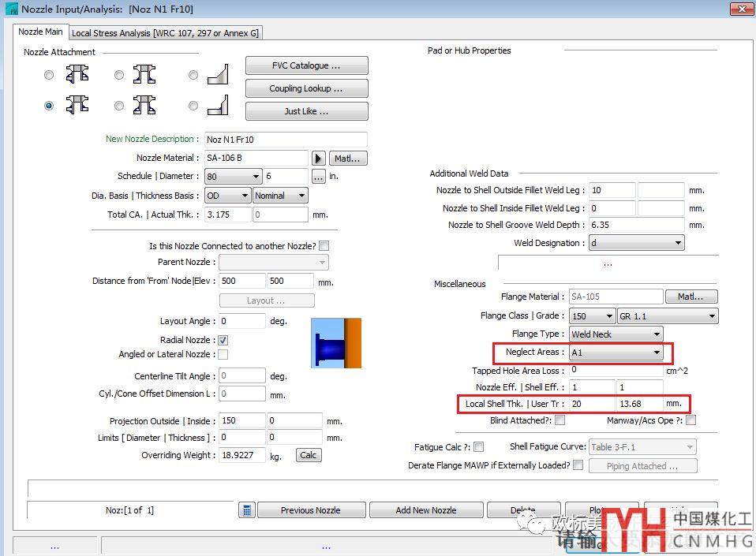Click the Total CA field showing 3.175
Screen dimensions: 756x556
pyautogui.click(x=228, y=215)
